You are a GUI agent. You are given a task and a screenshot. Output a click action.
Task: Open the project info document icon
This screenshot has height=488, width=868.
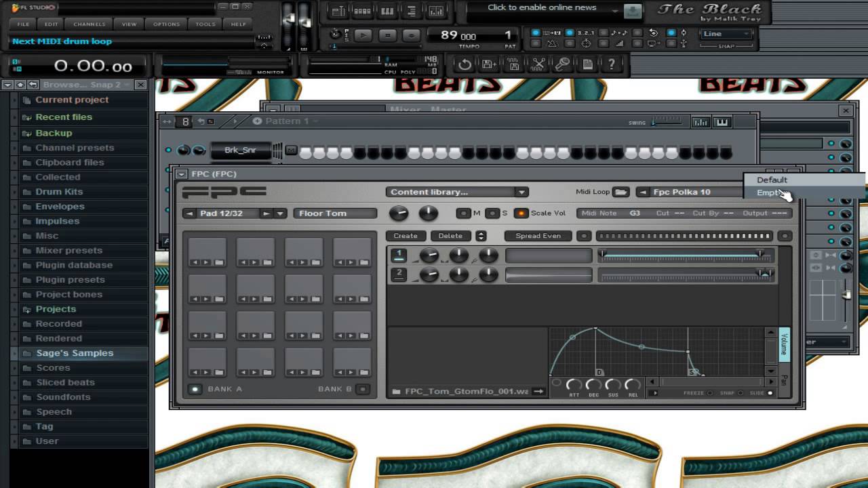click(x=587, y=64)
